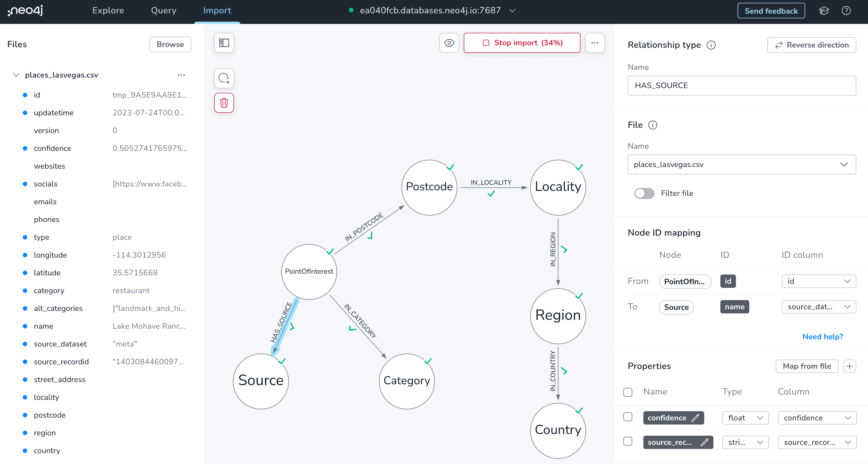Open the Need help? link
The width and height of the screenshot is (868, 464).
tap(822, 337)
